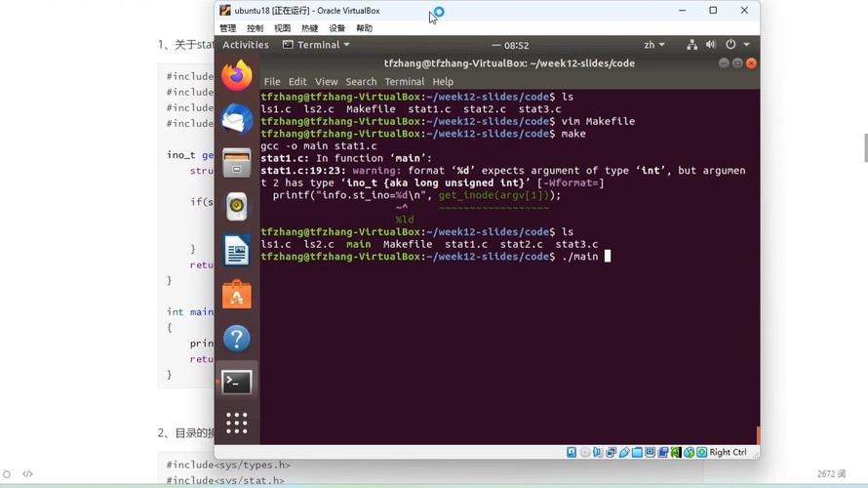Click VirtualBox shared folders status icon

point(637,453)
